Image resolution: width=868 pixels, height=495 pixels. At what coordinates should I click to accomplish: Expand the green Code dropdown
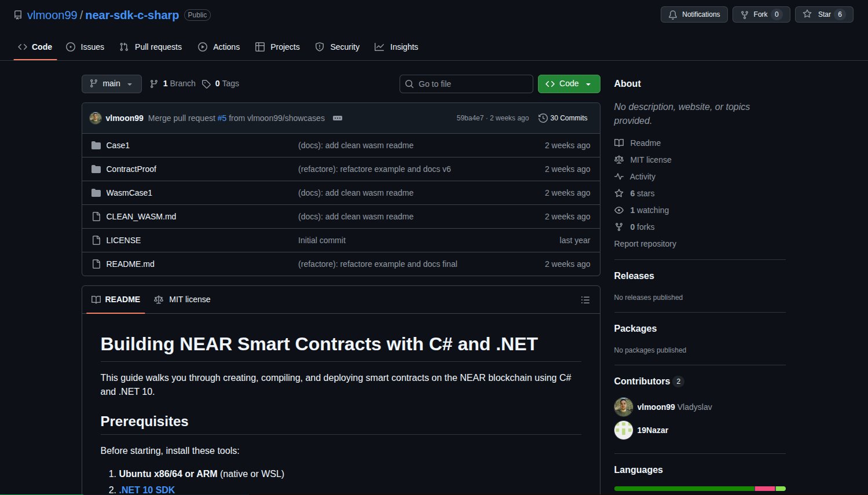(569, 84)
